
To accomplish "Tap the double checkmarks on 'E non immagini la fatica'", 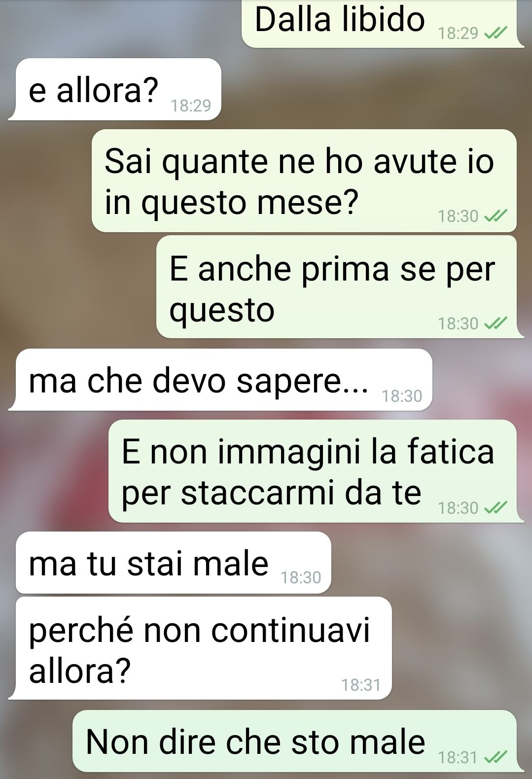I will [x=496, y=508].
